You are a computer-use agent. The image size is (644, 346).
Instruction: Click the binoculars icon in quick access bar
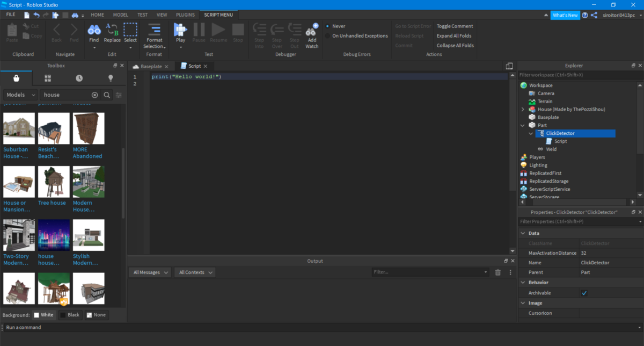tap(75, 15)
